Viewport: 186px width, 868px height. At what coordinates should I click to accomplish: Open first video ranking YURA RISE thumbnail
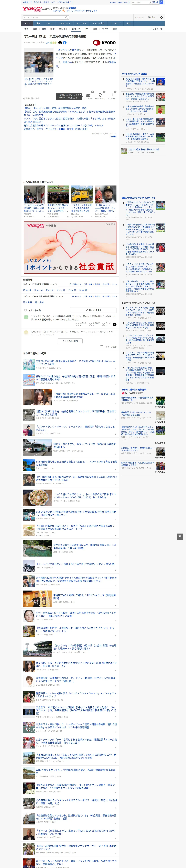160,311
